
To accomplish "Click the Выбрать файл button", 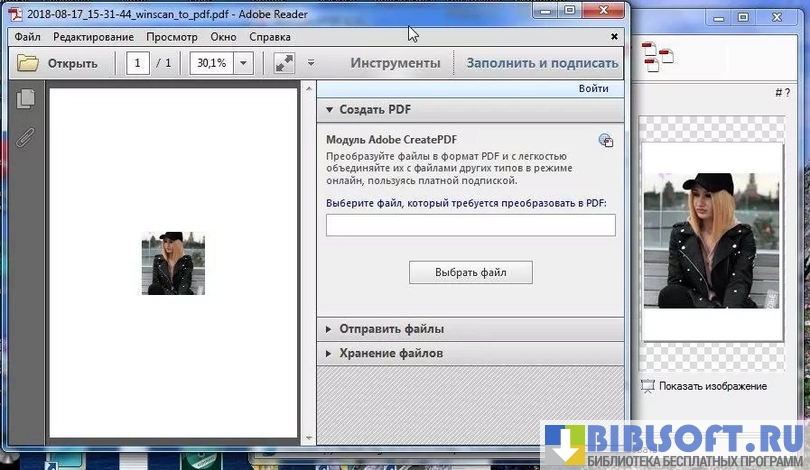I will 470,272.
